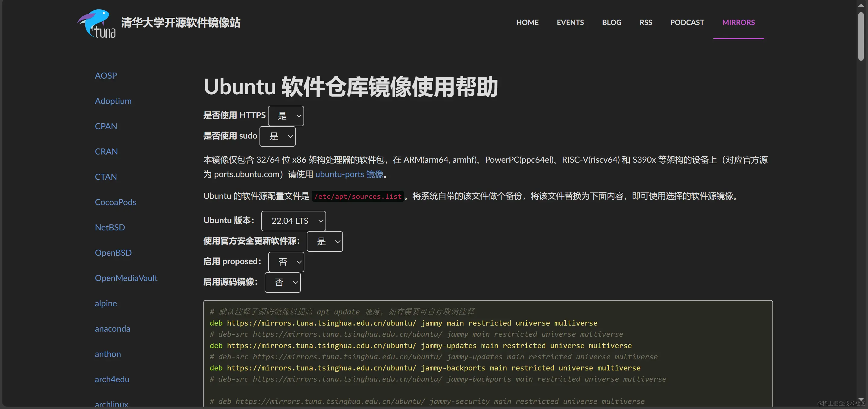Viewport: 868px width, 409px height.
Task: Open the CocoaPods sidebar link
Action: [x=115, y=202]
